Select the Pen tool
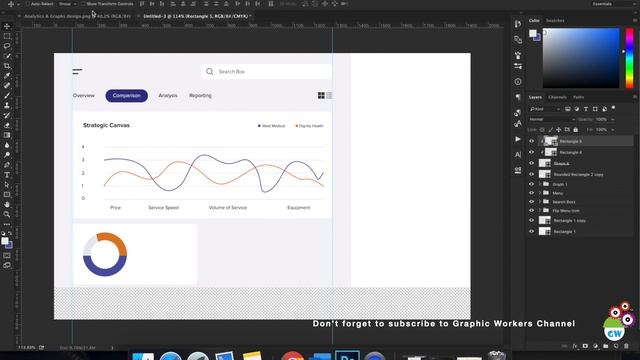 7,165
